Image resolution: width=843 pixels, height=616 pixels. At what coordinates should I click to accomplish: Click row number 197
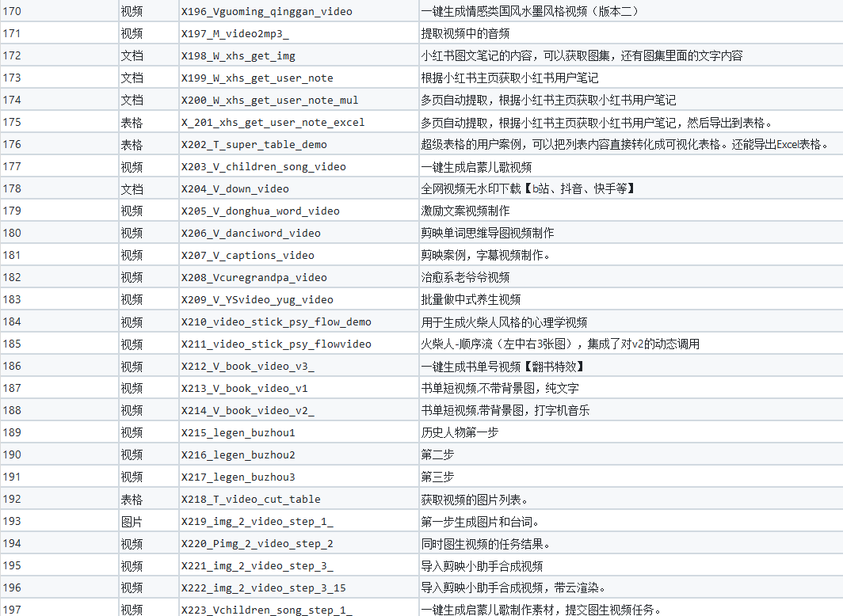(x=12, y=610)
